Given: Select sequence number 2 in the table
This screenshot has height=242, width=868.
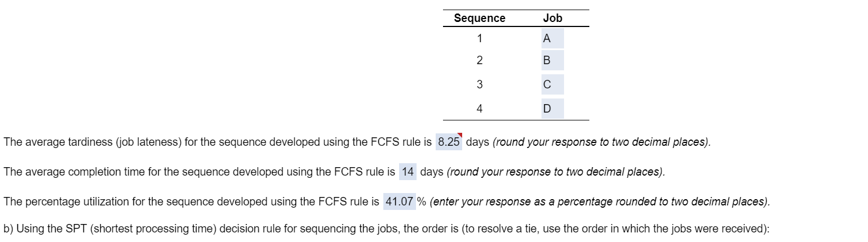Looking at the screenshot, I should click(480, 60).
